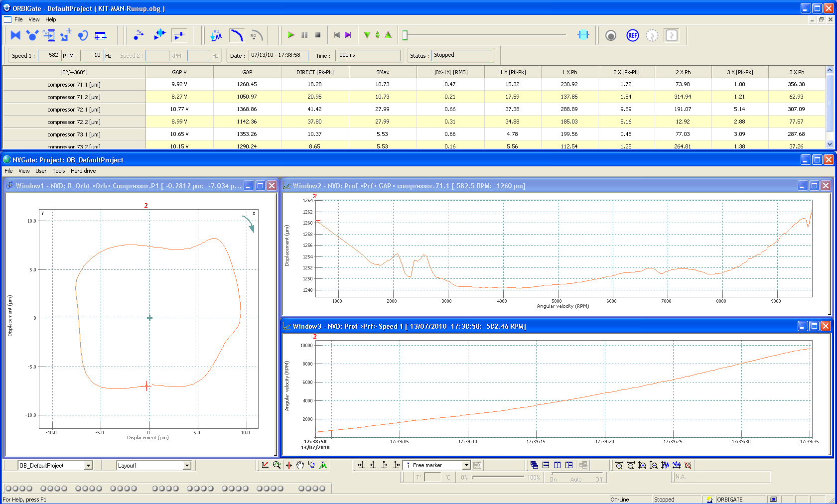Click the green up-down arrows icon
The width and height of the screenshot is (837, 504).
(378, 35)
